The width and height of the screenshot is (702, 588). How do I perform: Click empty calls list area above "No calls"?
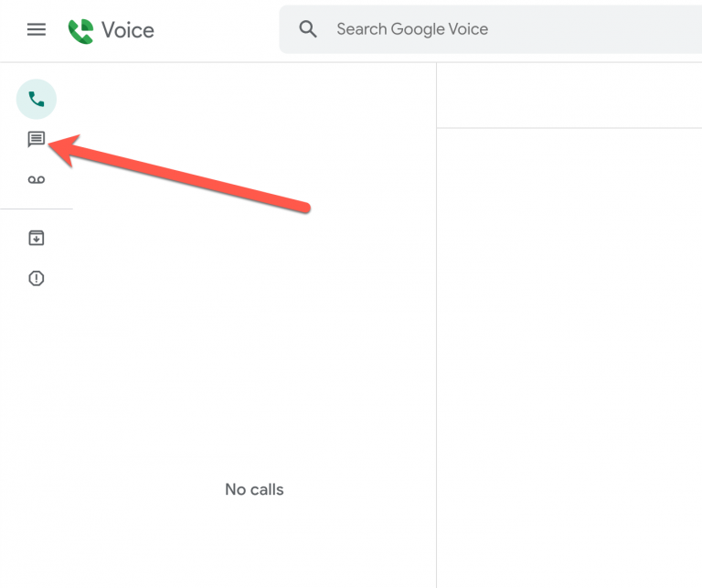(254, 347)
